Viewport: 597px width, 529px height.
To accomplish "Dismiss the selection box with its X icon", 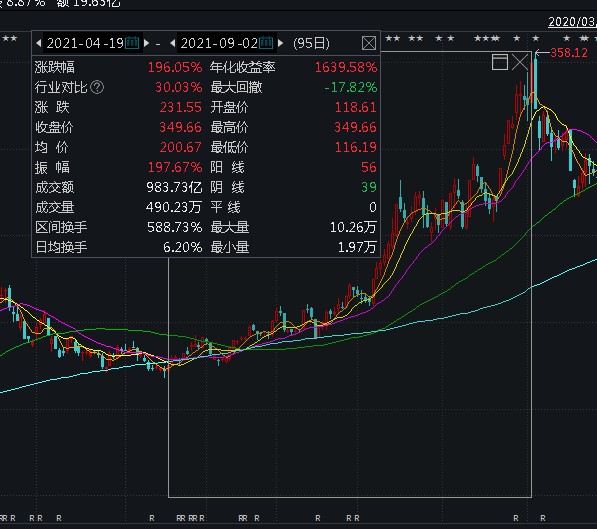I will (520, 62).
